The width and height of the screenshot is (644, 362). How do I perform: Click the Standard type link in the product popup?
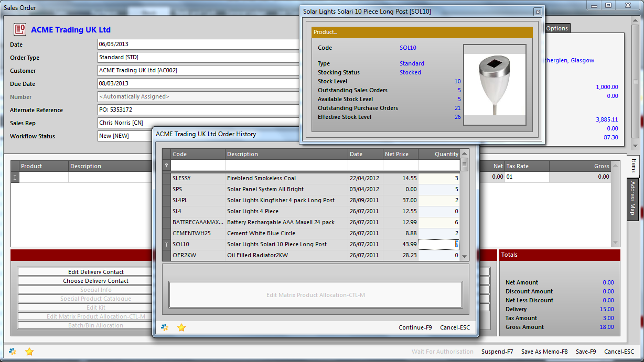tap(412, 63)
